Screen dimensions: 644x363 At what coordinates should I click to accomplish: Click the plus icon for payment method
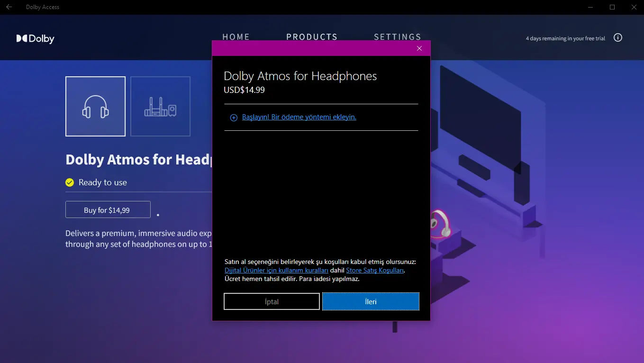234,118
